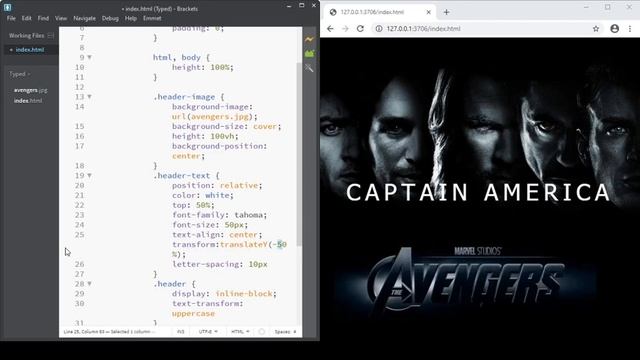Click 'avengers.jpg' inside url() on line 14

[x=220, y=117]
